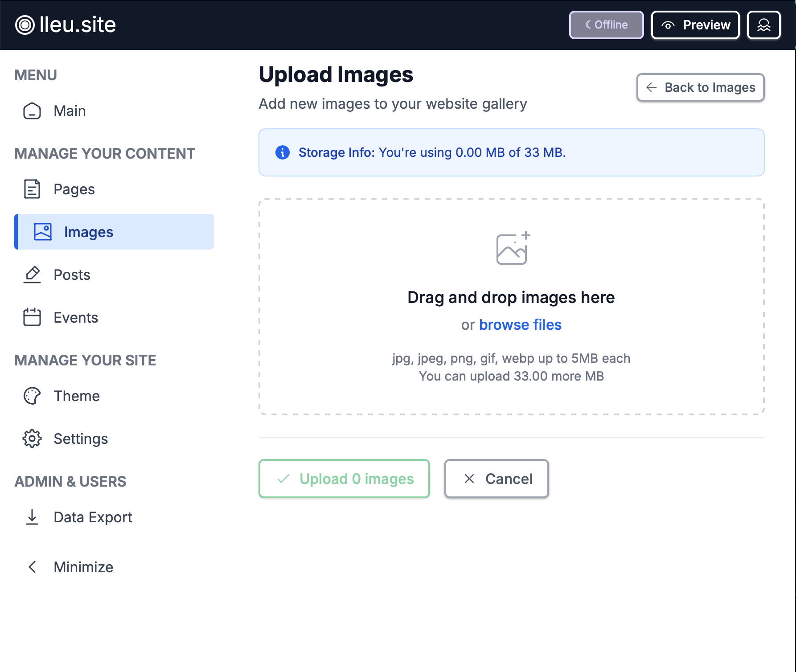Click the Pages document icon
796x672 pixels.
coord(32,189)
